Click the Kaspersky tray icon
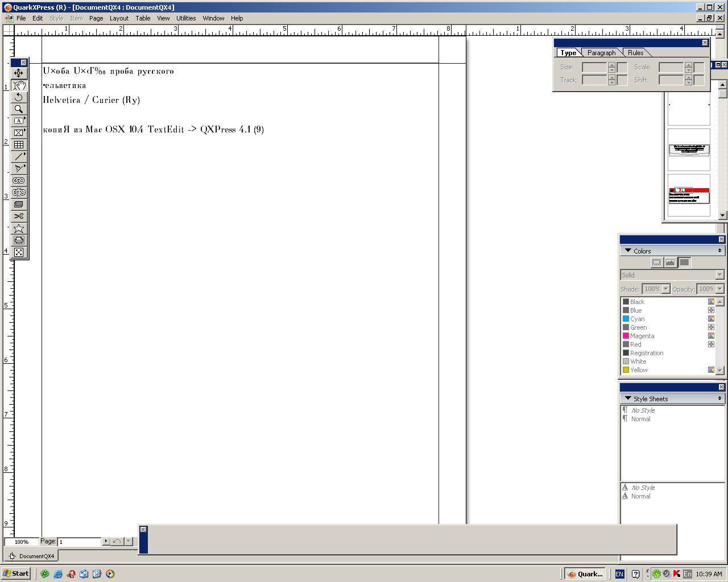728x582 pixels. 677,574
